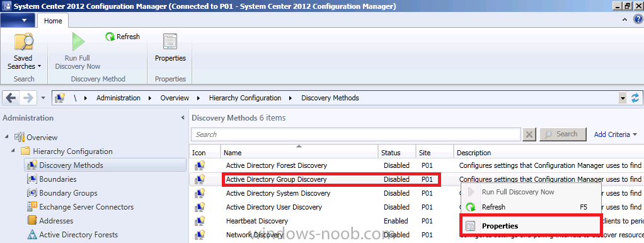Open Exchange Server Connectors in the tree

pos(86,207)
